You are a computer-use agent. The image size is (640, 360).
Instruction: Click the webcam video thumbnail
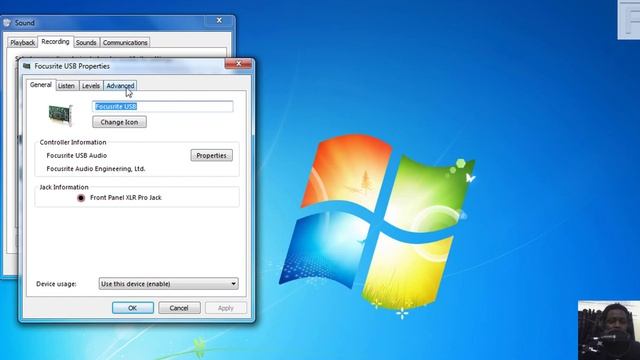click(609, 330)
